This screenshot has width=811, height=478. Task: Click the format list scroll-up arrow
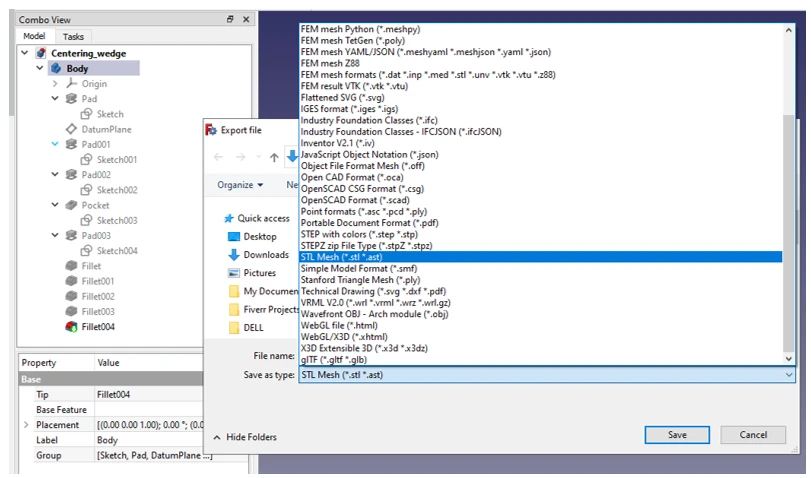tap(788, 30)
